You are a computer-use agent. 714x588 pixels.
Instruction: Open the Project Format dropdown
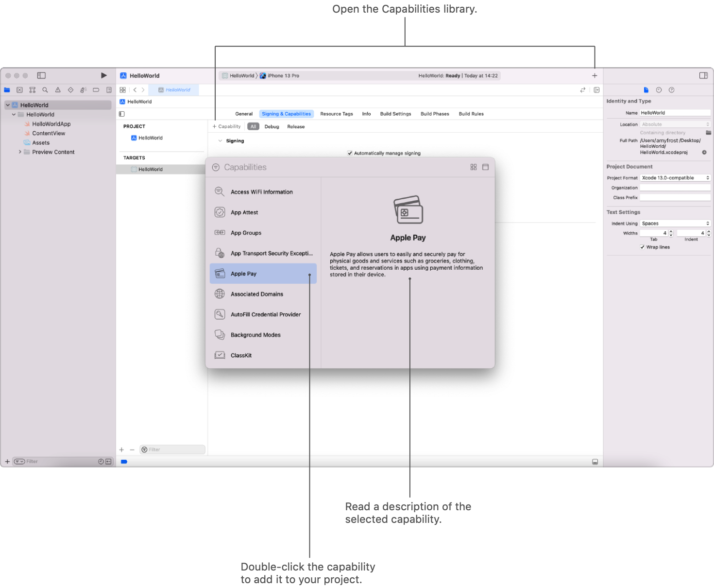click(x=675, y=177)
